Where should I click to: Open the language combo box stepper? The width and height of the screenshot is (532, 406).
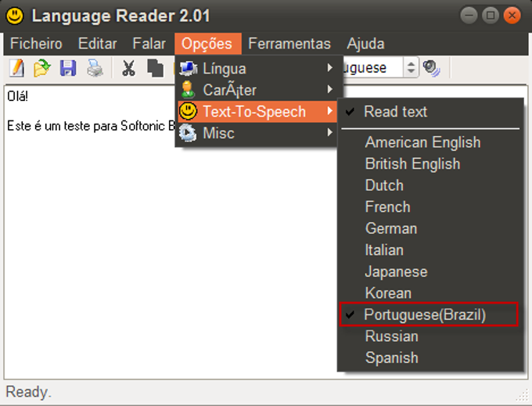pyautogui.click(x=411, y=67)
